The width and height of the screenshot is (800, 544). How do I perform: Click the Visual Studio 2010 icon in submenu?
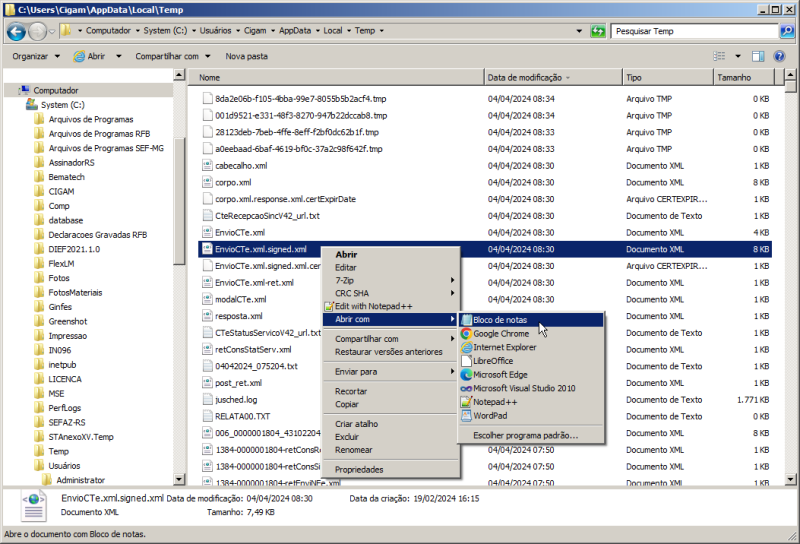tap(466, 388)
